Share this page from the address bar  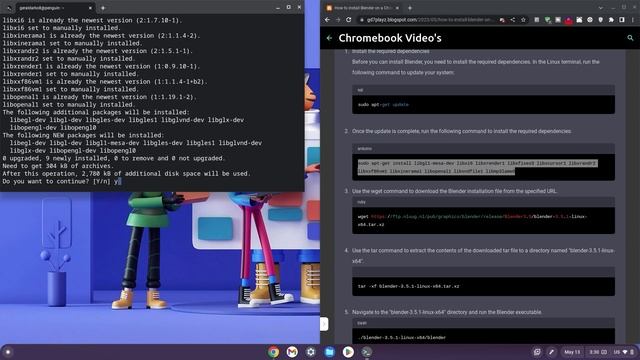point(513,20)
